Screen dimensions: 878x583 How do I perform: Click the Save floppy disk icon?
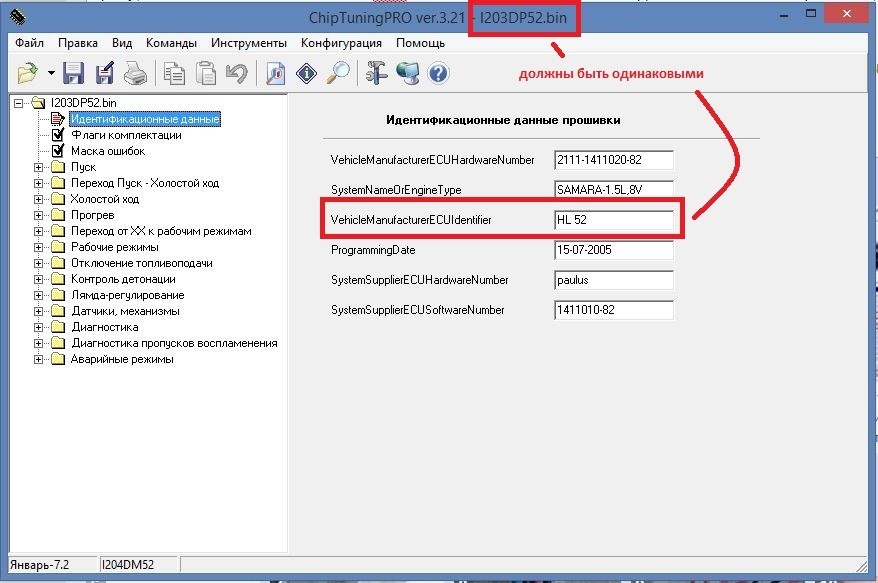73,73
